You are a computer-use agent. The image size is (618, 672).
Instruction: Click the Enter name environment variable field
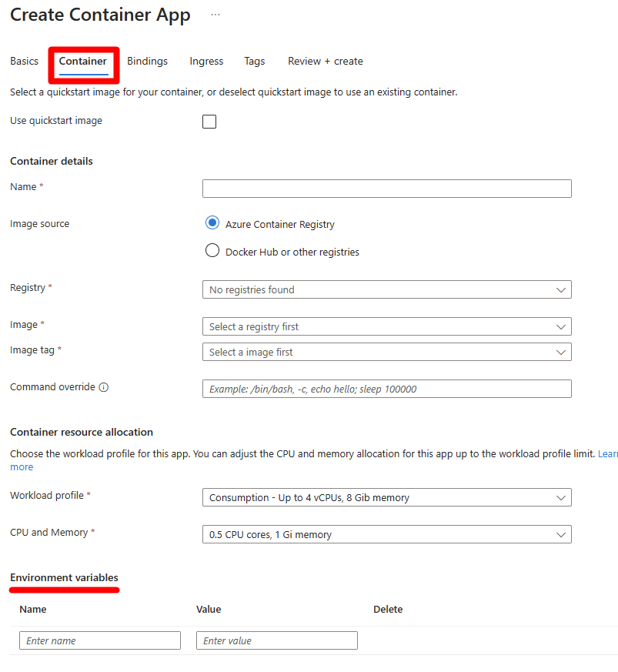99,640
